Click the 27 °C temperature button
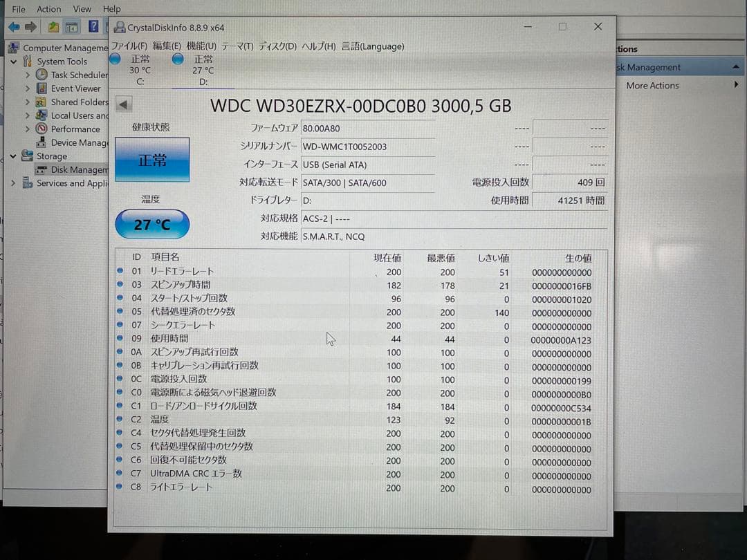 tap(152, 224)
